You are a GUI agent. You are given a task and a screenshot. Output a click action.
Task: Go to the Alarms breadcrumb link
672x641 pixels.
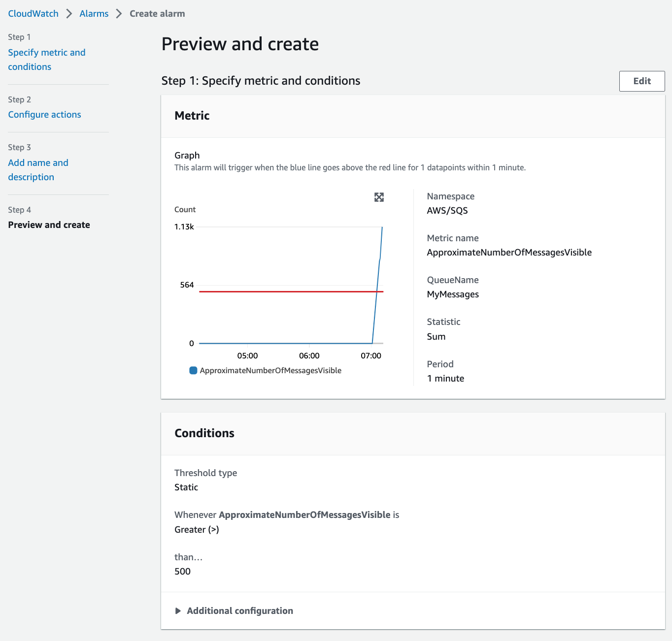click(x=94, y=14)
